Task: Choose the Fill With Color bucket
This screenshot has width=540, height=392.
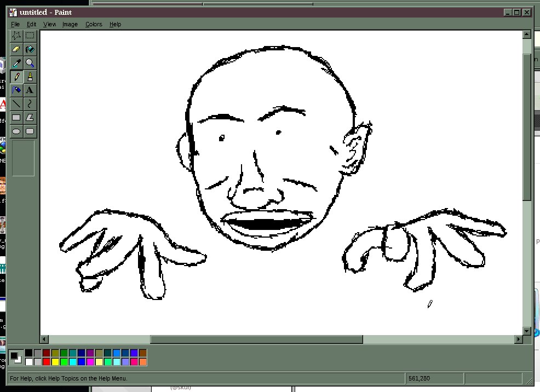Action: click(x=30, y=49)
